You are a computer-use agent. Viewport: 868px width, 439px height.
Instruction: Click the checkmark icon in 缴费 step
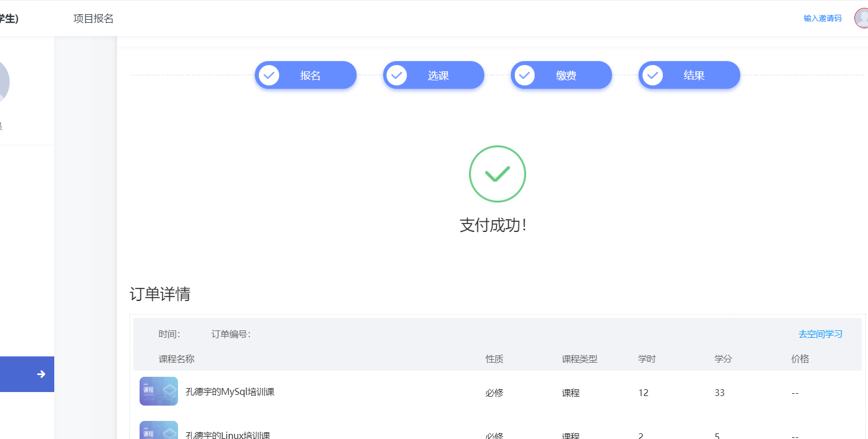pos(524,75)
